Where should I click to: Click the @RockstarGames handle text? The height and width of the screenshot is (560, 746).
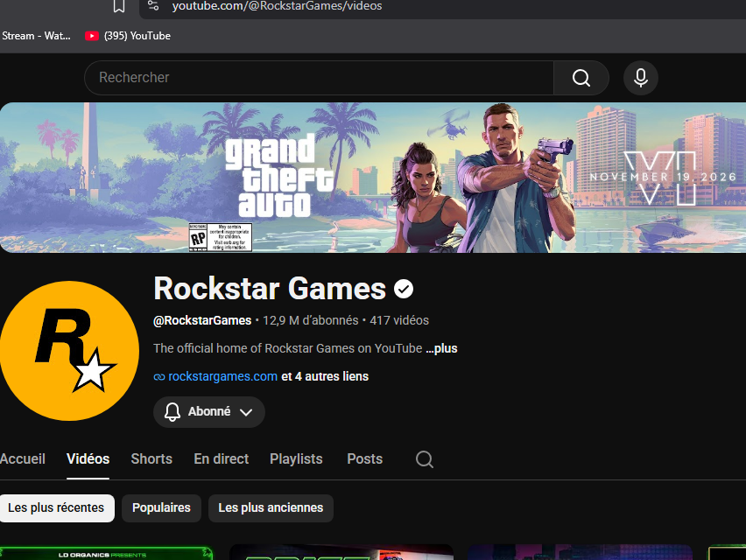pyautogui.click(x=202, y=320)
